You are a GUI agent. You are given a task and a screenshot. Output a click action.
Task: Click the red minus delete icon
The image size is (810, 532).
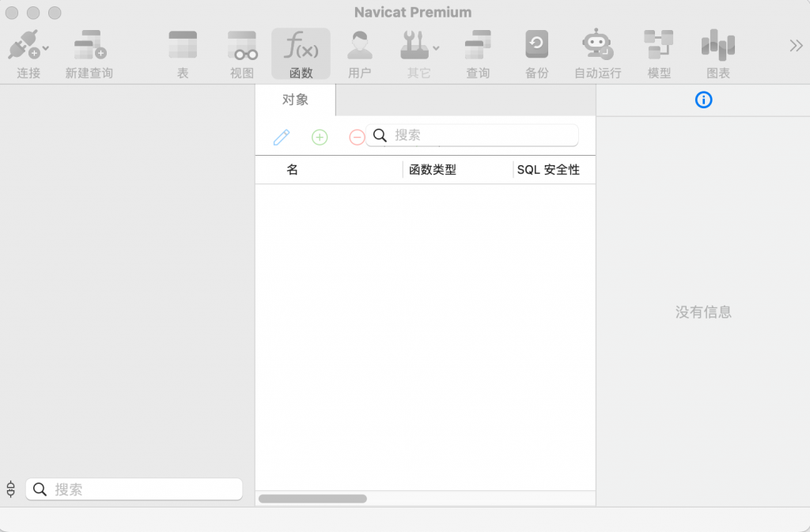[x=356, y=137]
